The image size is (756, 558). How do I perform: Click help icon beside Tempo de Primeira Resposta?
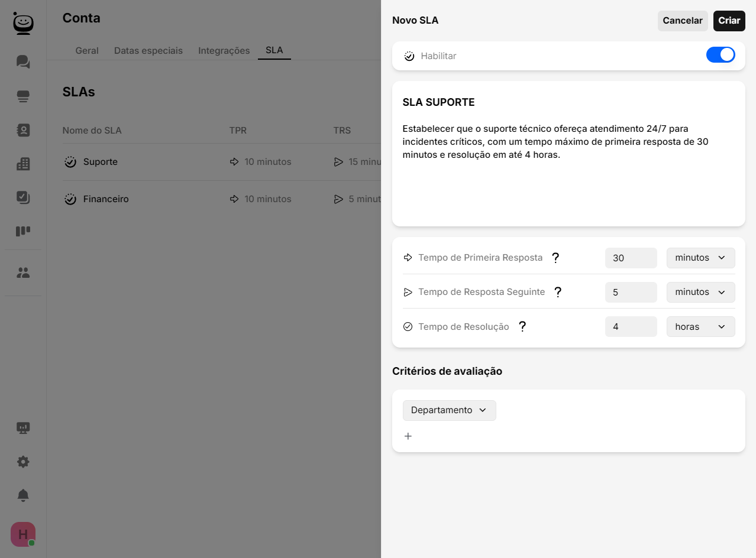point(555,258)
